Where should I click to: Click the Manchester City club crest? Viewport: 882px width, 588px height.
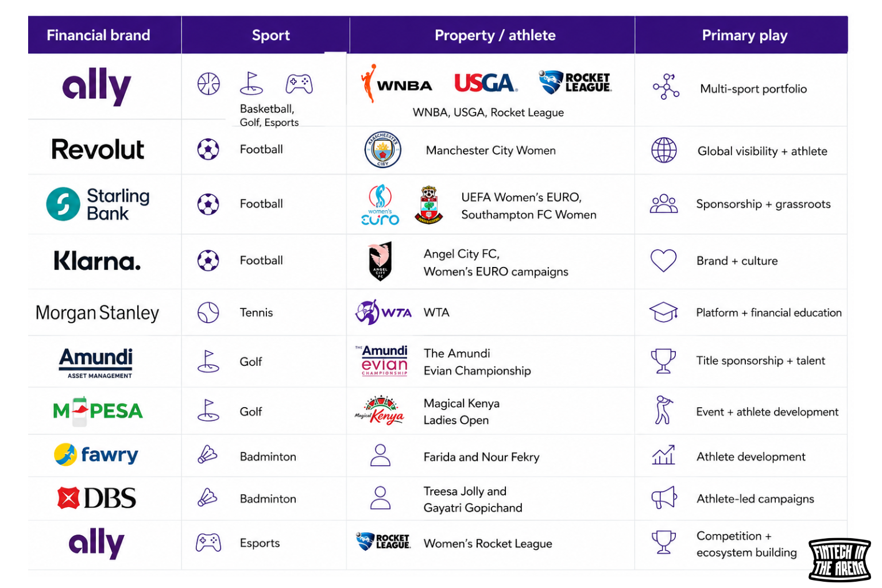click(382, 150)
